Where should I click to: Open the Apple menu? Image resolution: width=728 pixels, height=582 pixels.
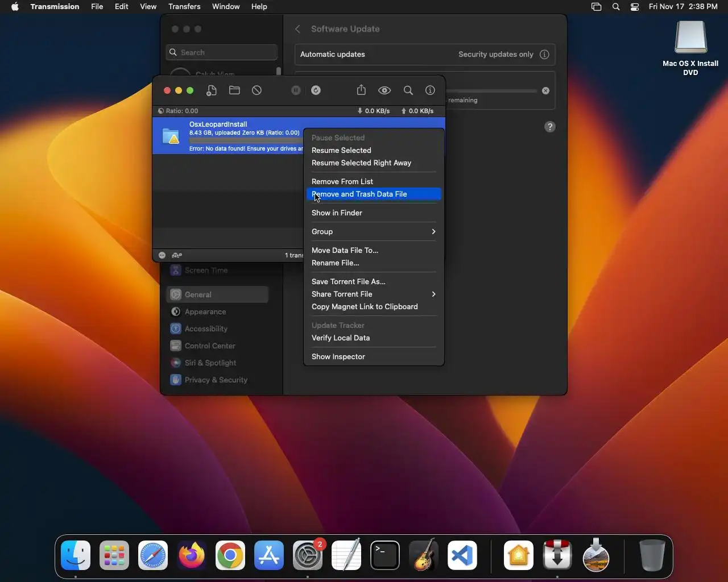pyautogui.click(x=15, y=6)
